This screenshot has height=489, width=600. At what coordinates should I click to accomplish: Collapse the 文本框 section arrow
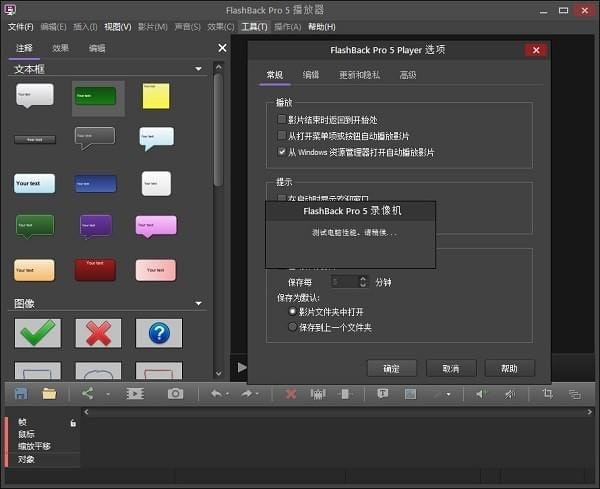[x=199, y=69]
